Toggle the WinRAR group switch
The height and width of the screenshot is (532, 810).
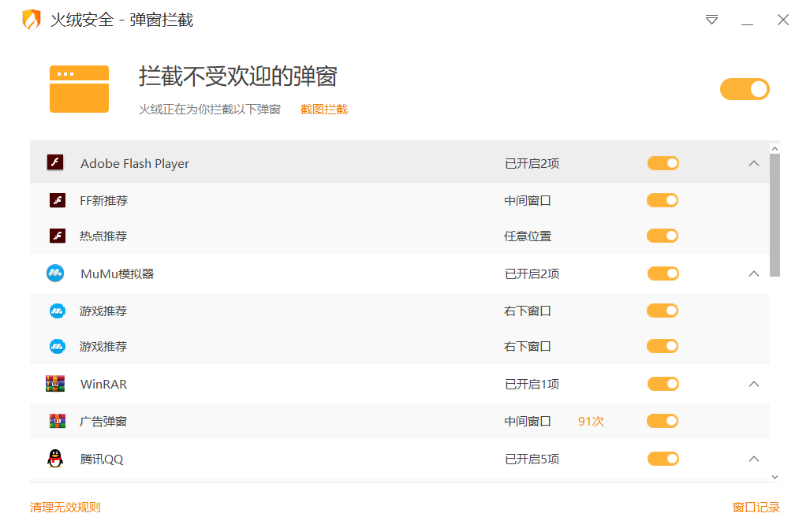click(x=663, y=384)
